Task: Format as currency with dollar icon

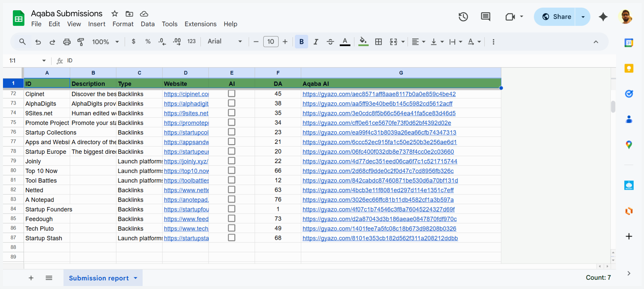Action: tap(134, 42)
